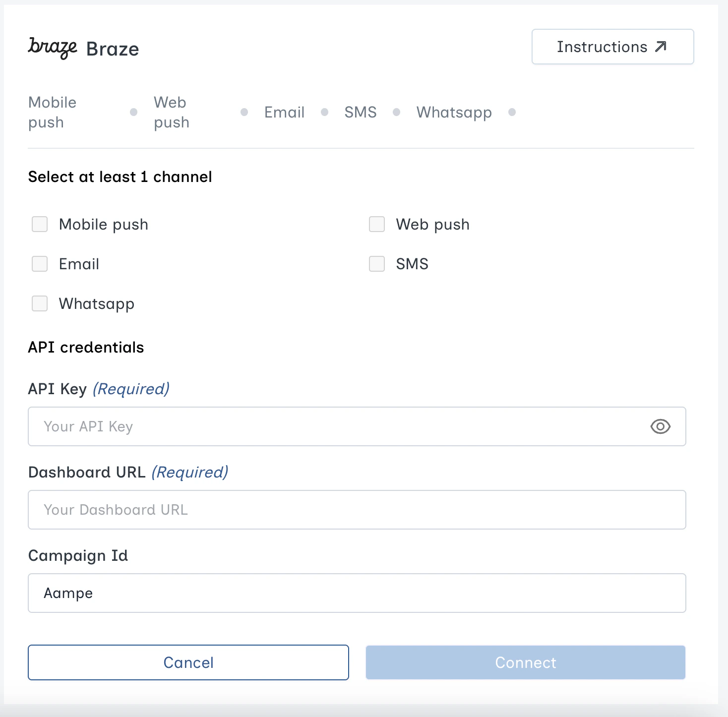728x717 pixels.
Task: Click the Braze logo icon
Action: (52, 48)
